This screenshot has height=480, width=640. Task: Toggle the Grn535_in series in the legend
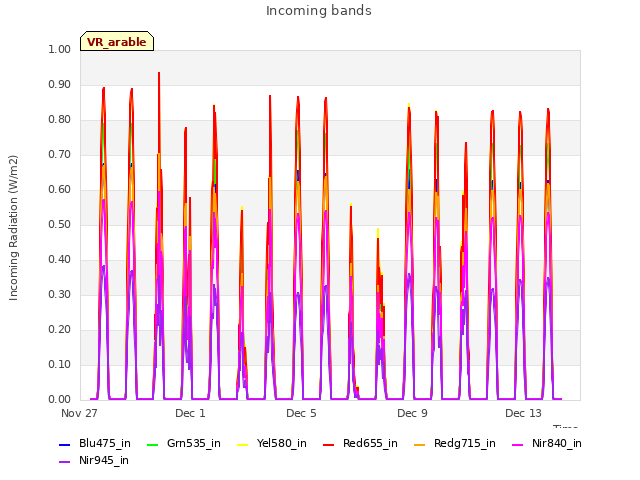pos(184,444)
